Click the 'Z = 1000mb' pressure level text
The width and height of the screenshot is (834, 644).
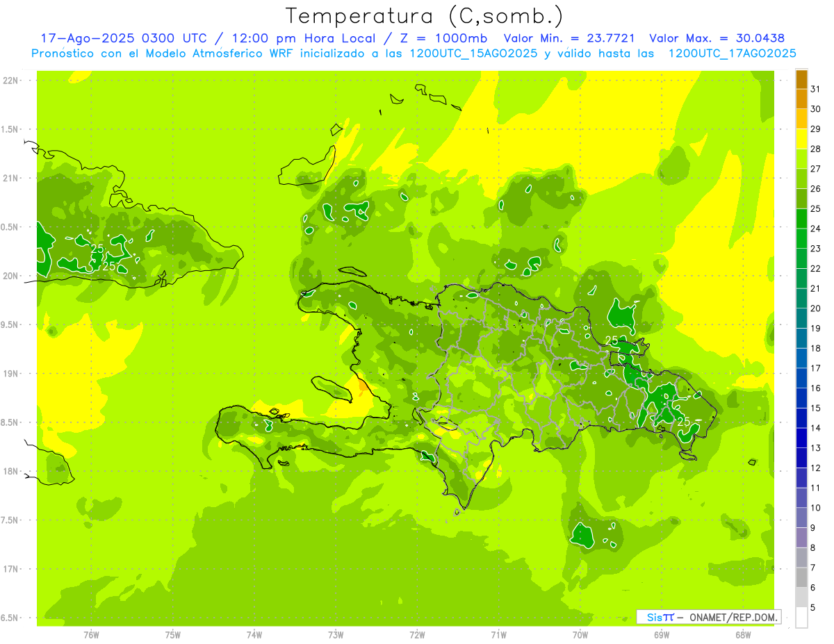click(443, 38)
